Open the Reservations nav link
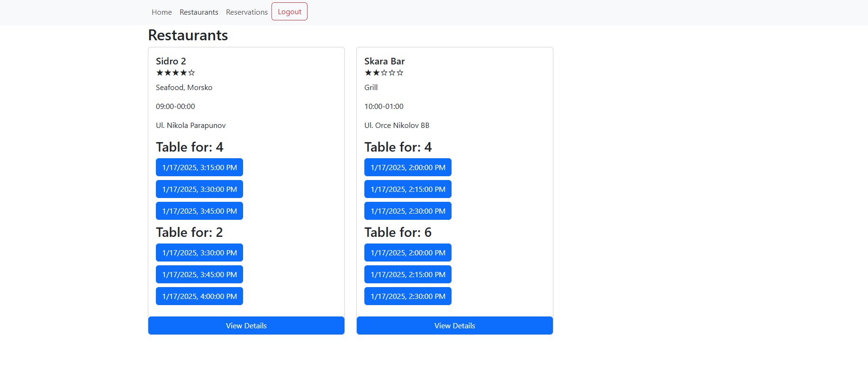The image size is (868, 388). (x=247, y=12)
